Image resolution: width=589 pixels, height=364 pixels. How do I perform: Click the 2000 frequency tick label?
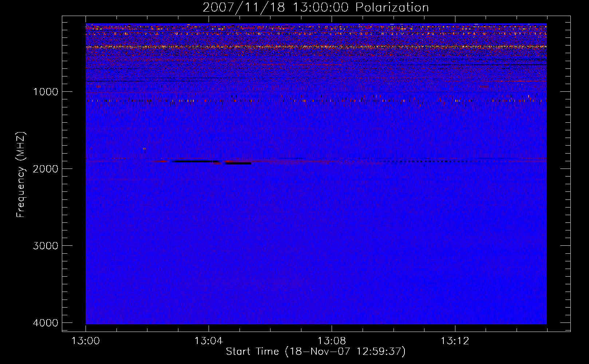coord(46,169)
